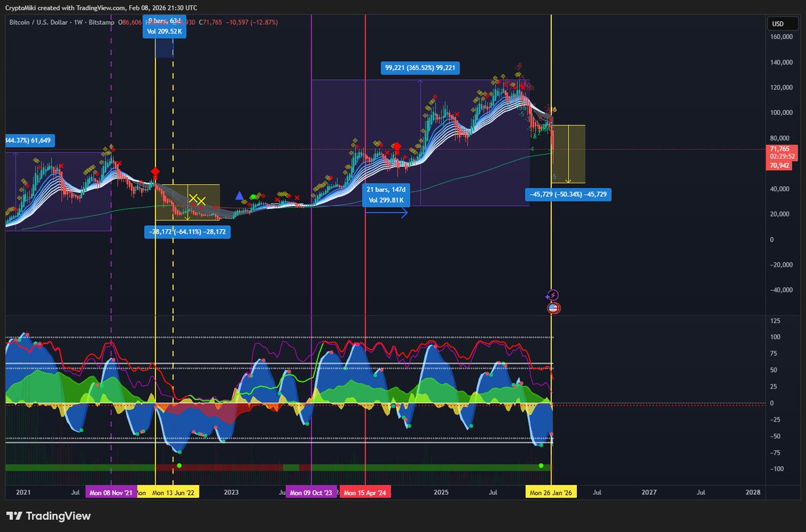
Task: Click 2021 on the time axis
Action: [x=24, y=492]
